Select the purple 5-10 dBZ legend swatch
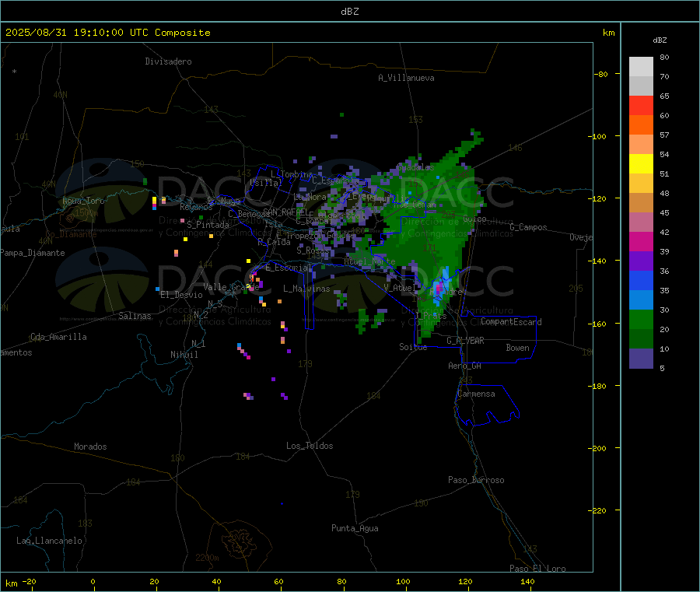 point(641,359)
